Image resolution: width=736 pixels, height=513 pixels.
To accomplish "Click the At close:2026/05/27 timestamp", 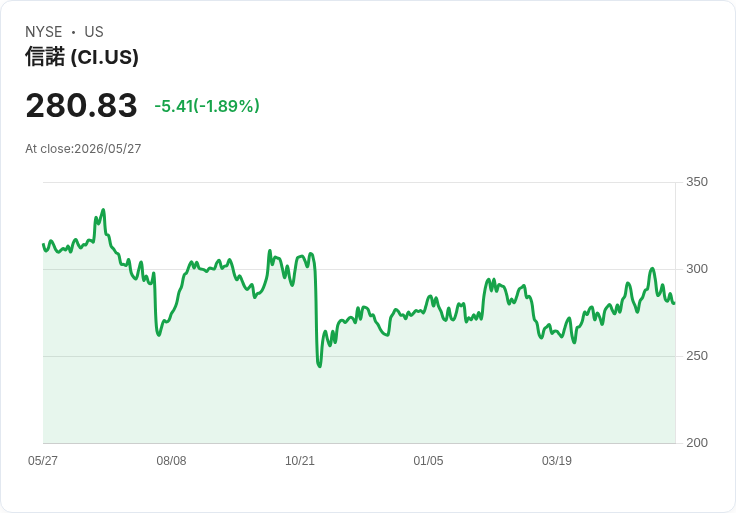I will point(83,149).
